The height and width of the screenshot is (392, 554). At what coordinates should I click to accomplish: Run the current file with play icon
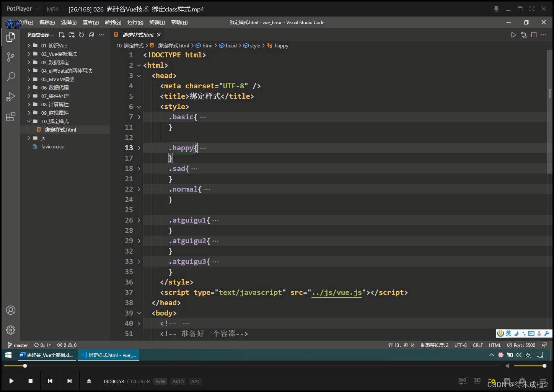click(x=513, y=35)
